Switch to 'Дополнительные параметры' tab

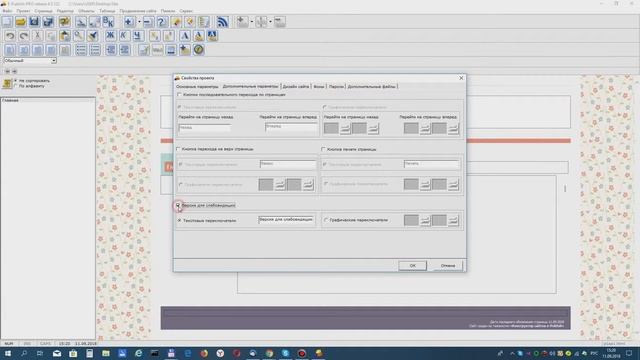tap(250, 87)
